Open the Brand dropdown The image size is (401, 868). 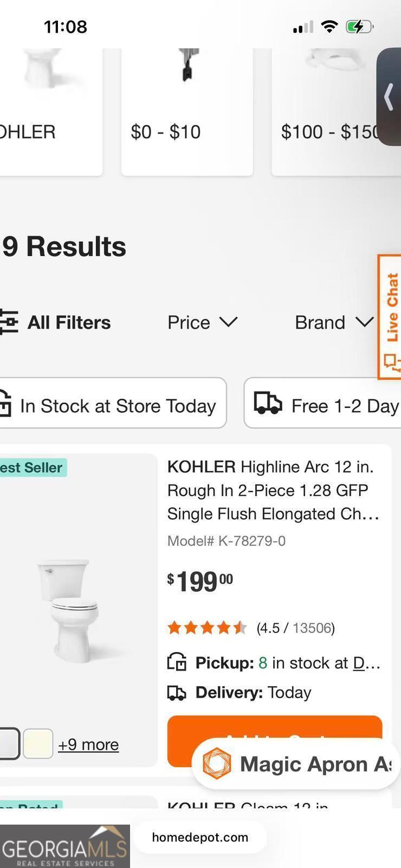(334, 322)
